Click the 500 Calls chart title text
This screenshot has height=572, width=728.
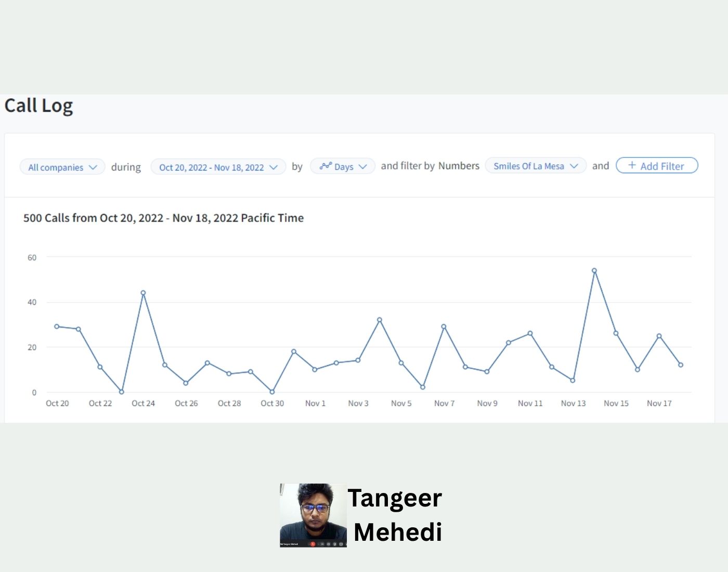click(x=163, y=218)
